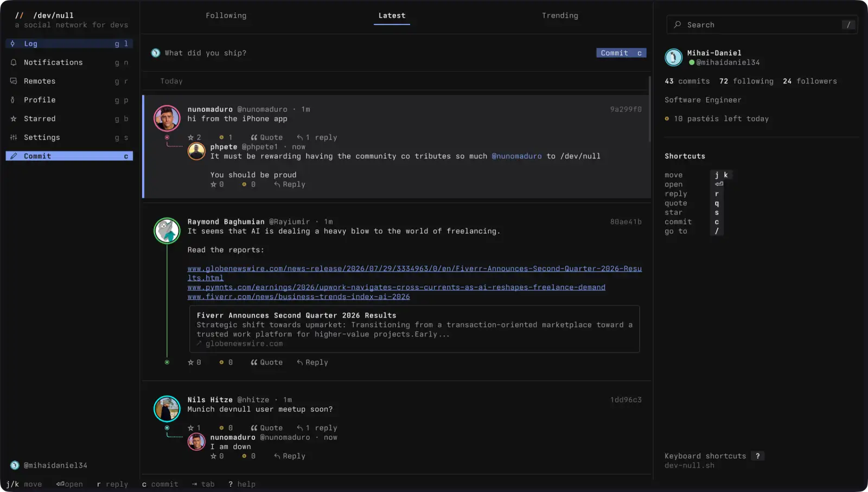Click the '72 following' count
Image resolution: width=868 pixels, height=492 pixels.
(x=746, y=81)
